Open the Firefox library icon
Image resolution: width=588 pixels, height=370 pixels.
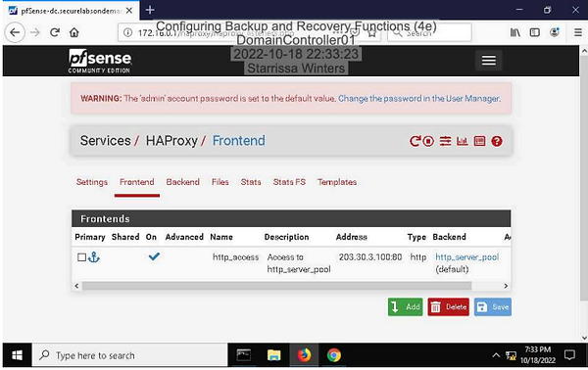[x=514, y=32]
